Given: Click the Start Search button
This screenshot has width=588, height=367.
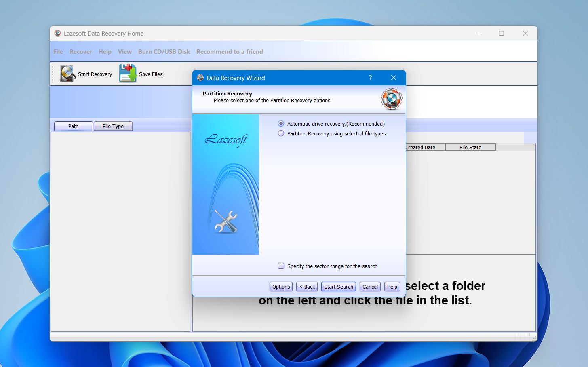Looking at the screenshot, I should (338, 286).
